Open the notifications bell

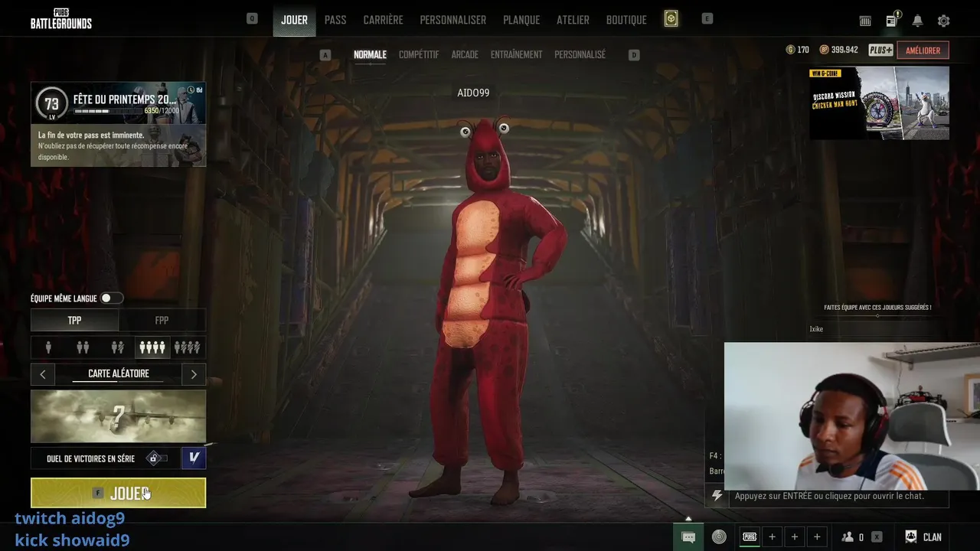click(917, 21)
